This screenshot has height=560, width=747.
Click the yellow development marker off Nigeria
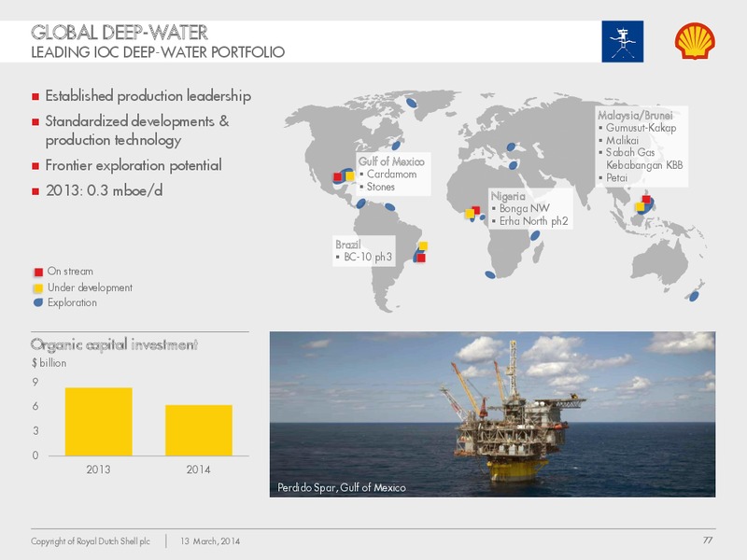pyautogui.click(x=470, y=214)
